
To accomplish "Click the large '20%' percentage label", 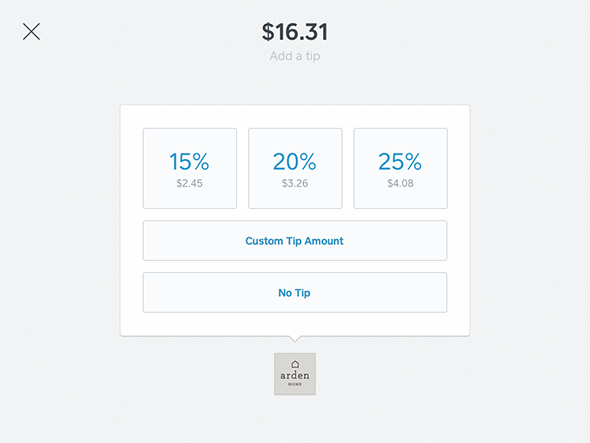I will (x=295, y=161).
